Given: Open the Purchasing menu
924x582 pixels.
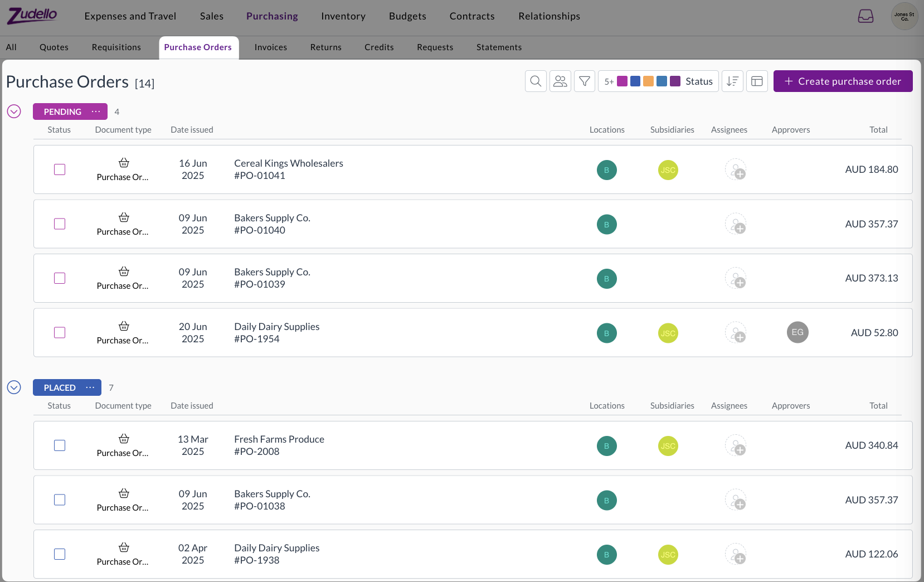Looking at the screenshot, I should coord(272,16).
